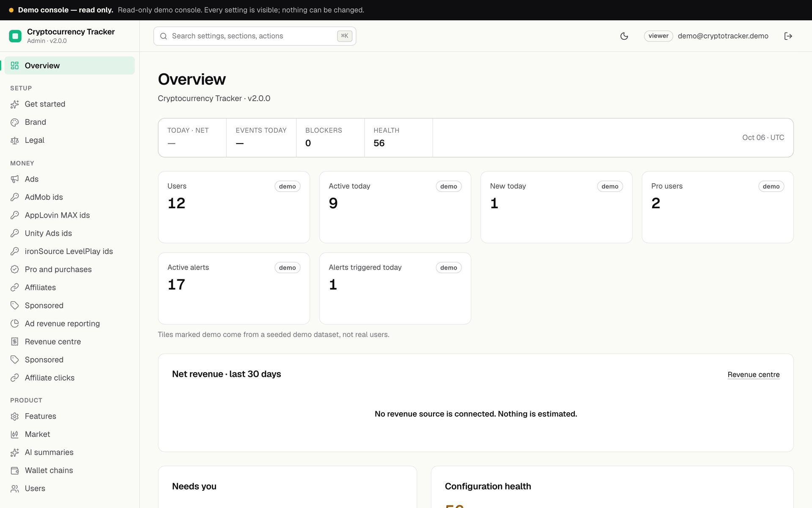Click the AdMob ids key icon

click(15, 197)
